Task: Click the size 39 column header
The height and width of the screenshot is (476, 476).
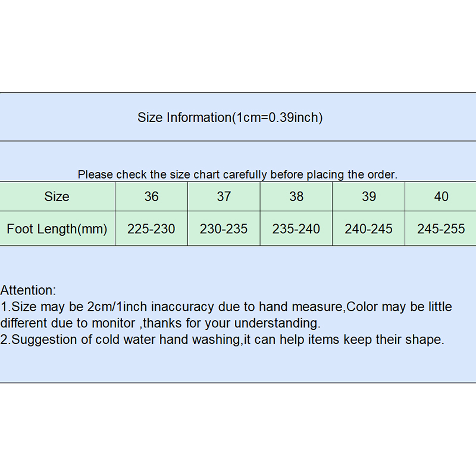Action: 369,197
